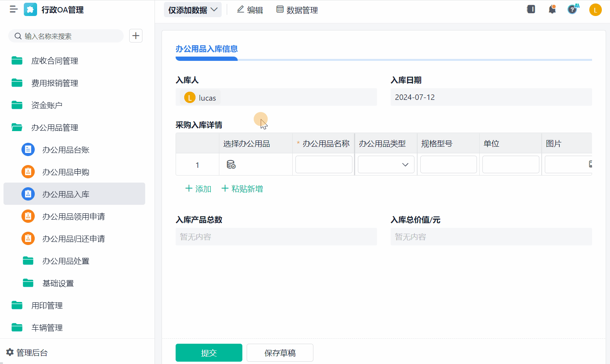Open the user avatar menu at top right
This screenshot has height=364, width=610.
click(x=595, y=10)
